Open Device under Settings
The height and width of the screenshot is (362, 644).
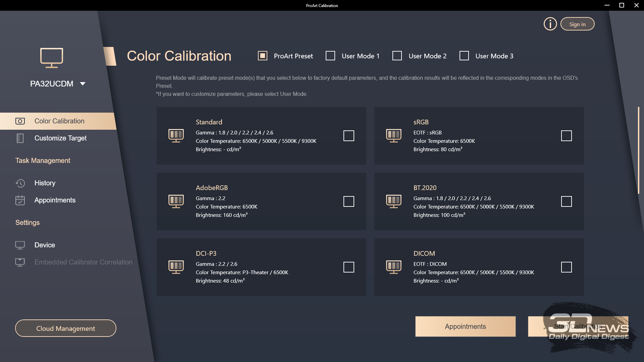pyautogui.click(x=45, y=245)
